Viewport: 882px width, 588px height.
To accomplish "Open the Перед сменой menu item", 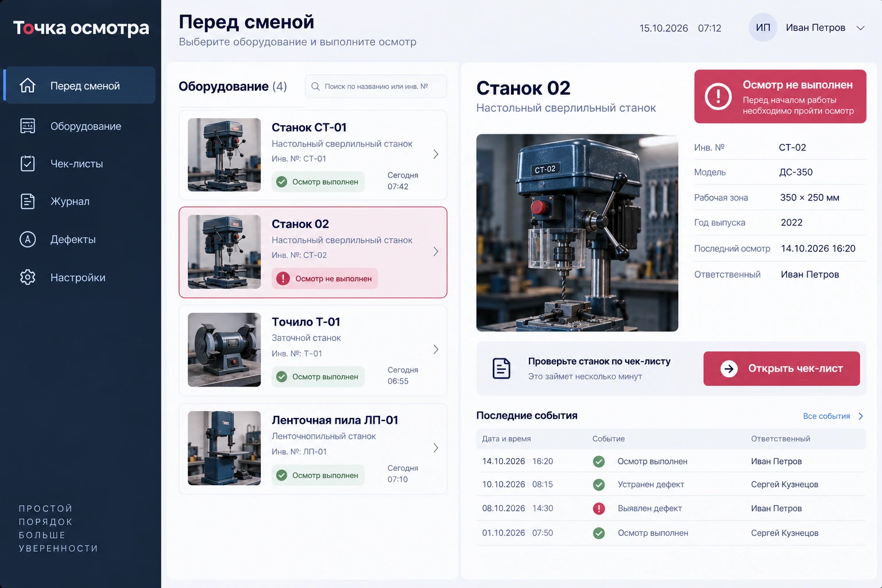I will coord(80,86).
